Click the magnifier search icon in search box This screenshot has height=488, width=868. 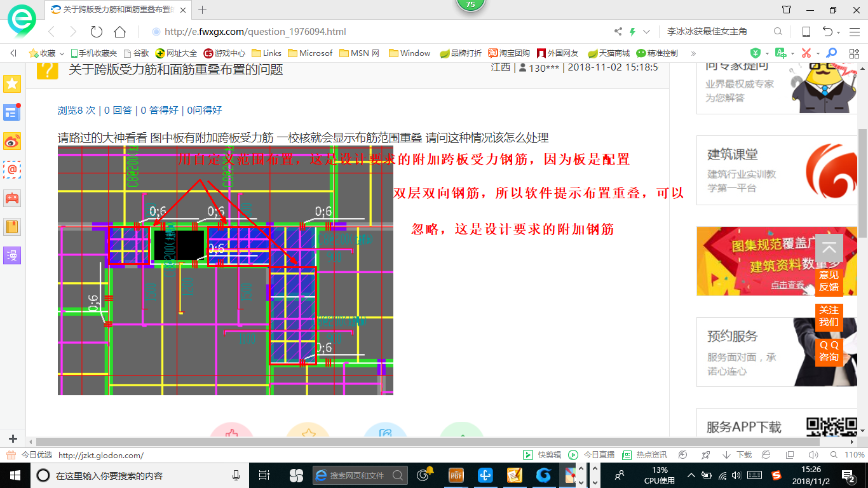pyautogui.click(x=778, y=32)
